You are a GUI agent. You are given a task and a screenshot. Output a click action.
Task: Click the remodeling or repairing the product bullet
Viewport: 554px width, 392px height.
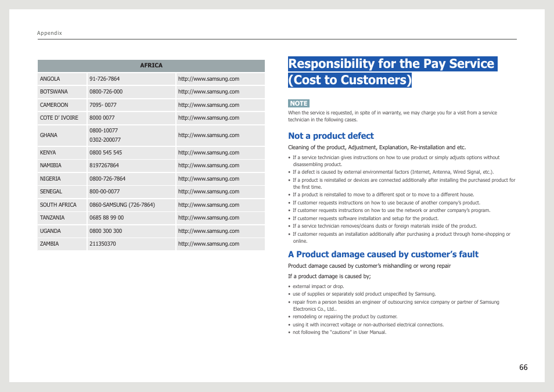[345, 317]
